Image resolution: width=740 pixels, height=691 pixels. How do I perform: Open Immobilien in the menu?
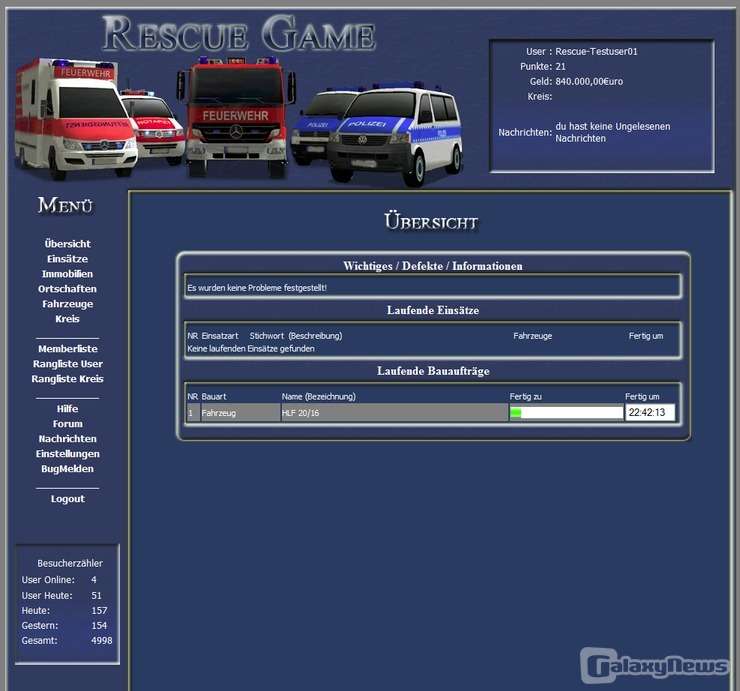pos(67,274)
